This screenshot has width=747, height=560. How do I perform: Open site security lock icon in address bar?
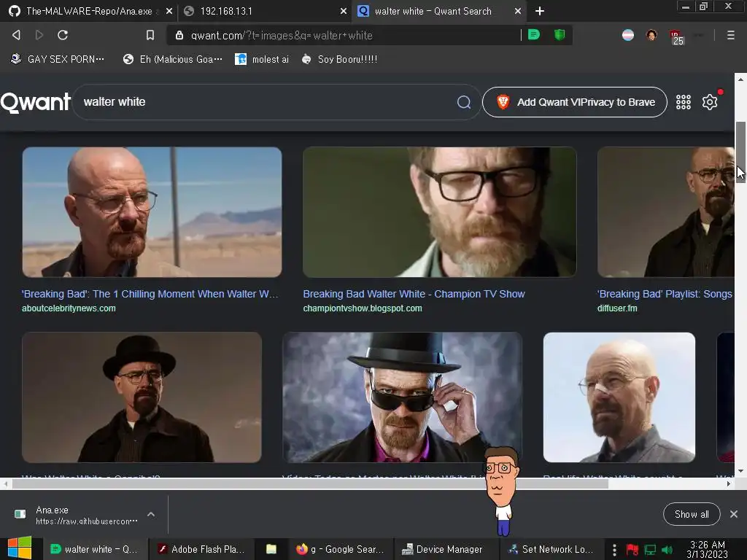[179, 35]
